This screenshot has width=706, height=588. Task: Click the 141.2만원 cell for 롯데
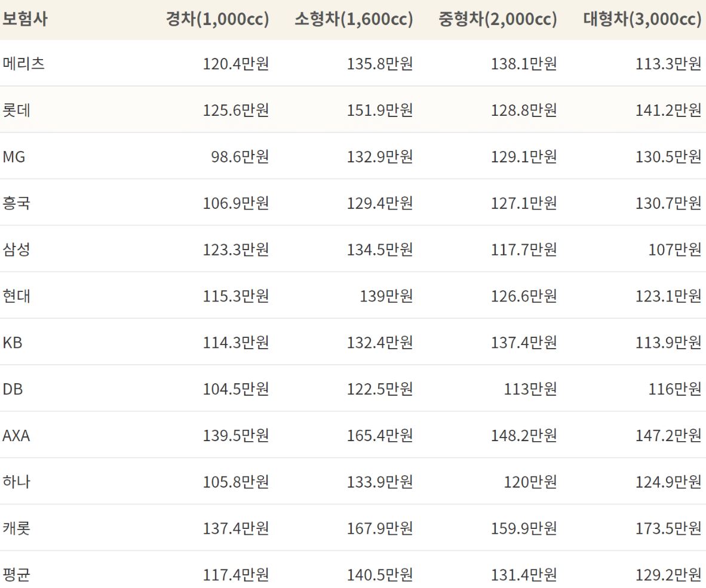[x=668, y=110]
